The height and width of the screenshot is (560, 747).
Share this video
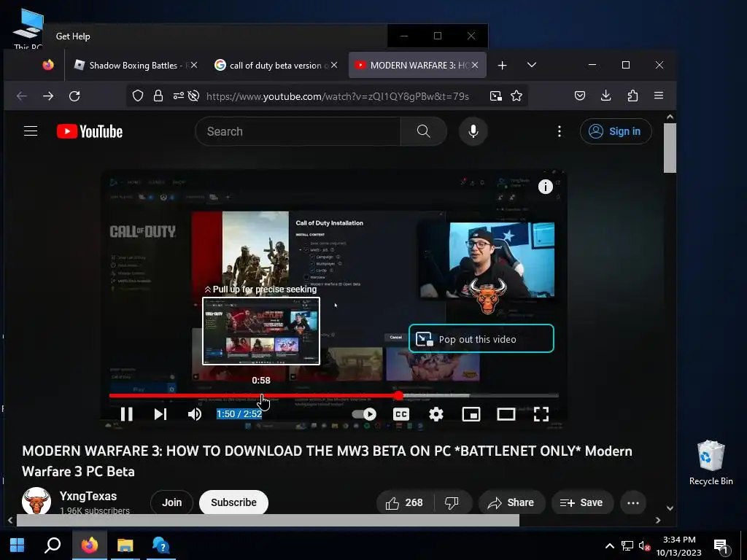click(511, 503)
